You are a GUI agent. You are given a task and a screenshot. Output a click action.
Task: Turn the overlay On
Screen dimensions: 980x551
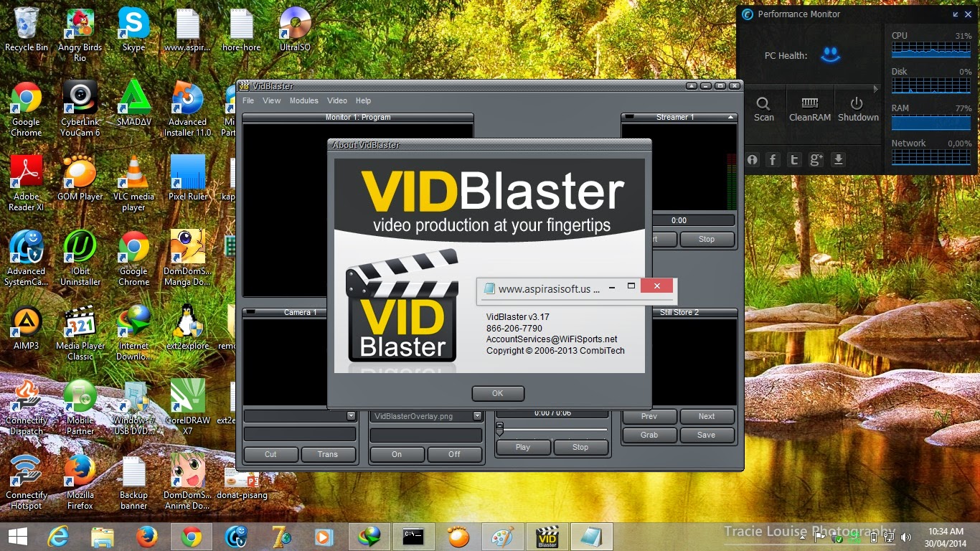tap(397, 454)
